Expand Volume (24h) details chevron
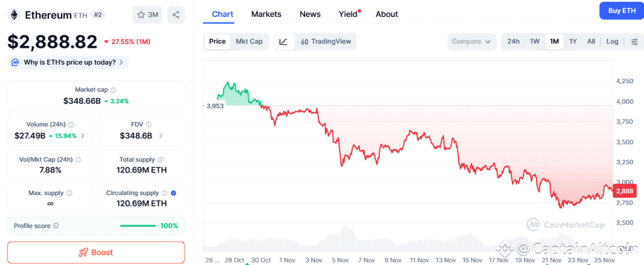 (83, 135)
